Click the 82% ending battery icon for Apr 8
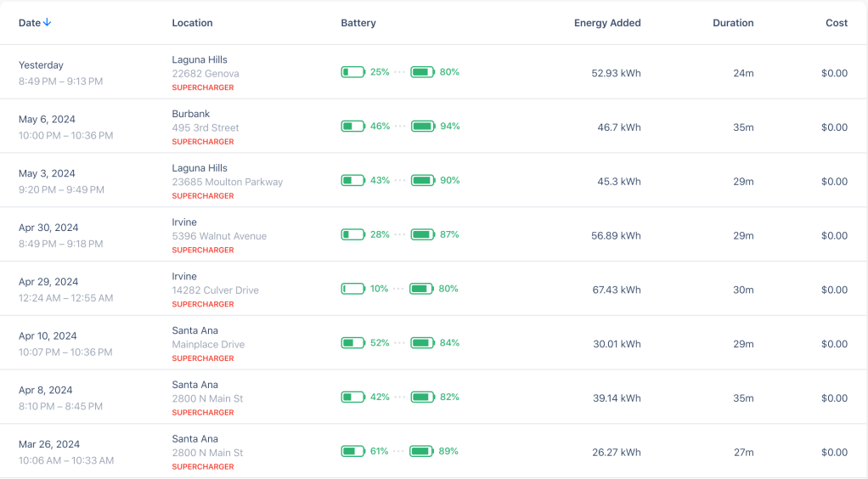Viewport: 868px width, 479px height. (x=423, y=397)
